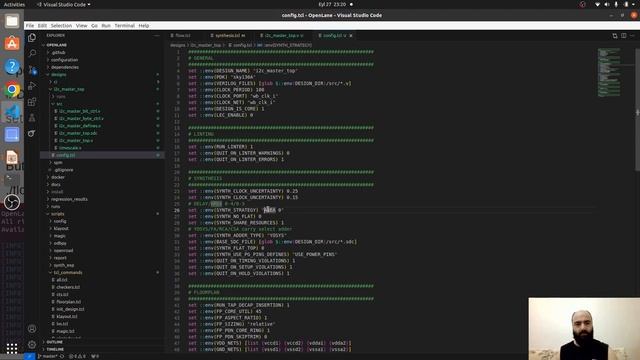Open the Source Control view
This screenshot has width=640, height=360.
pyautogui.click(x=32, y=70)
